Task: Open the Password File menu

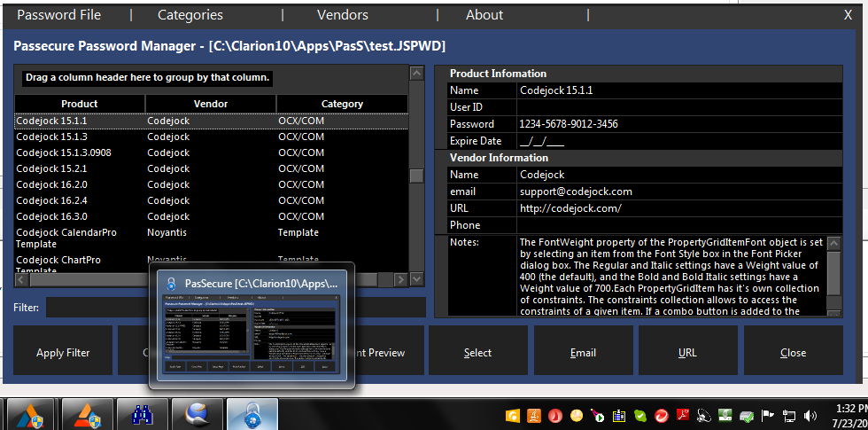Action: coord(59,15)
